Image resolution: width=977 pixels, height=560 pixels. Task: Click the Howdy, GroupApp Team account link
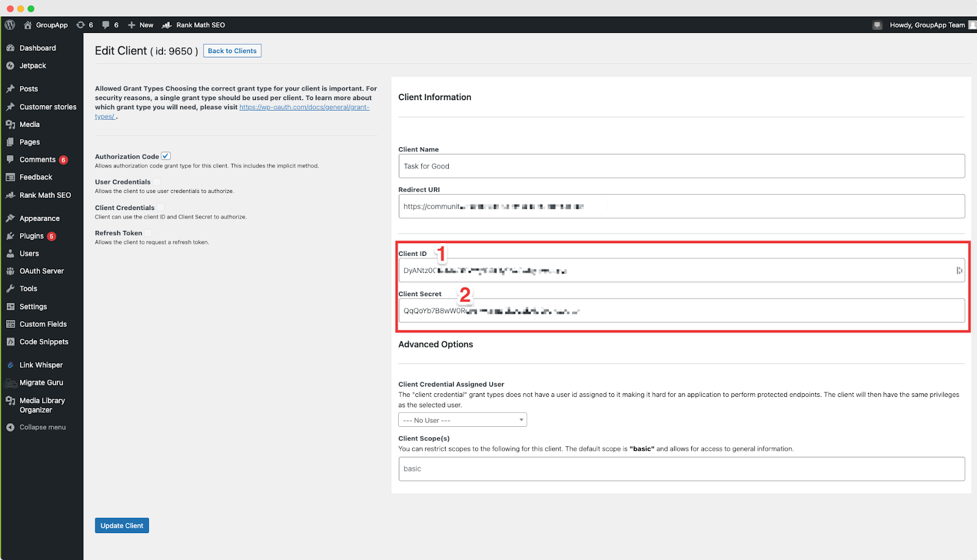point(928,25)
